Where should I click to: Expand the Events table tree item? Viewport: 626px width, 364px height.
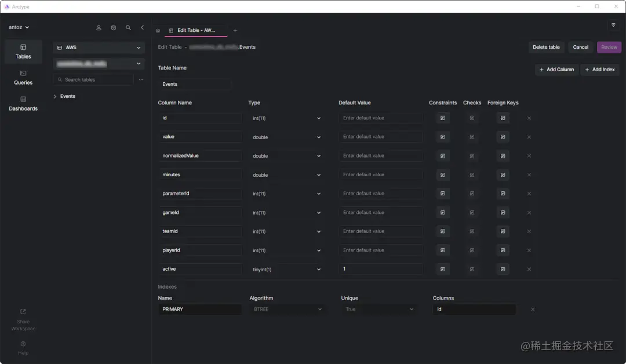point(54,97)
